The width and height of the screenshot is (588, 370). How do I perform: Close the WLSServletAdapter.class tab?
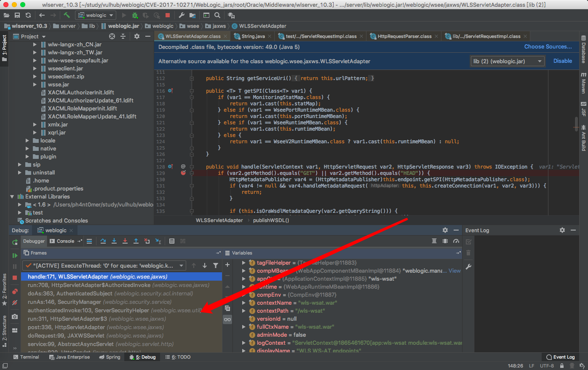pyautogui.click(x=226, y=36)
